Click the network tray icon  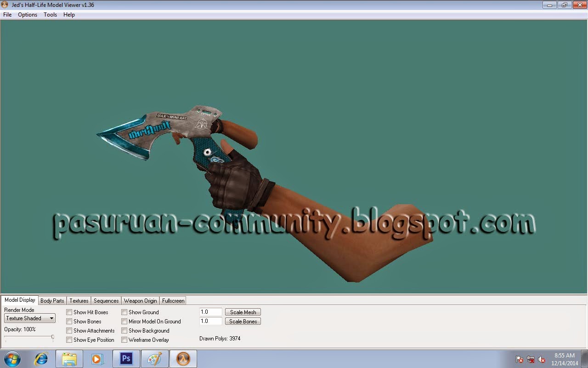531,359
